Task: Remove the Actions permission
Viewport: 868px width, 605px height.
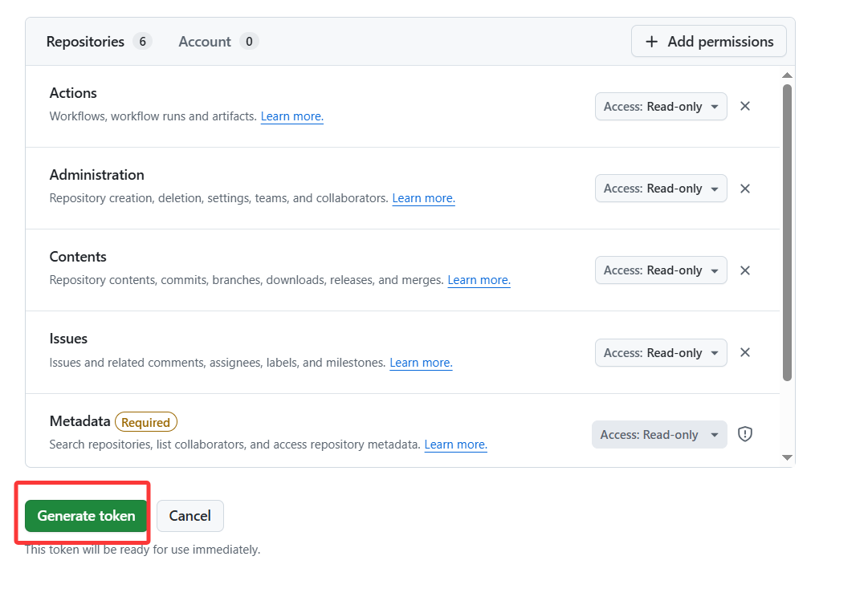Action: click(x=745, y=106)
